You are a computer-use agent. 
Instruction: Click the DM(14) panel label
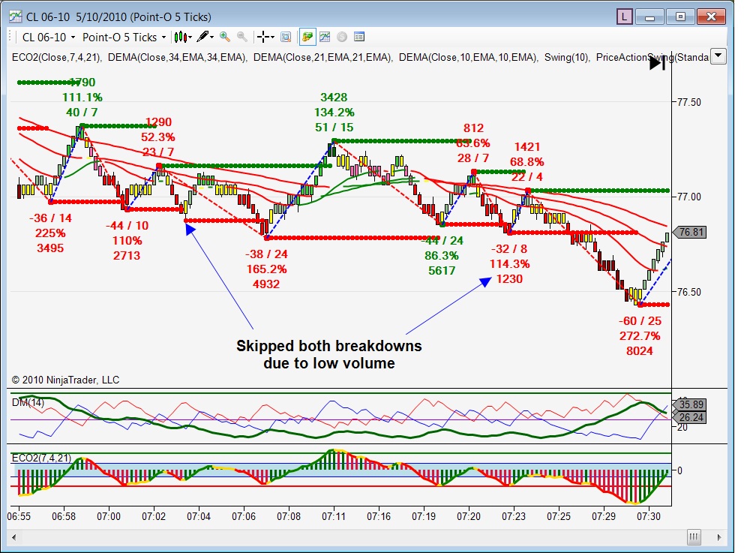(28, 402)
